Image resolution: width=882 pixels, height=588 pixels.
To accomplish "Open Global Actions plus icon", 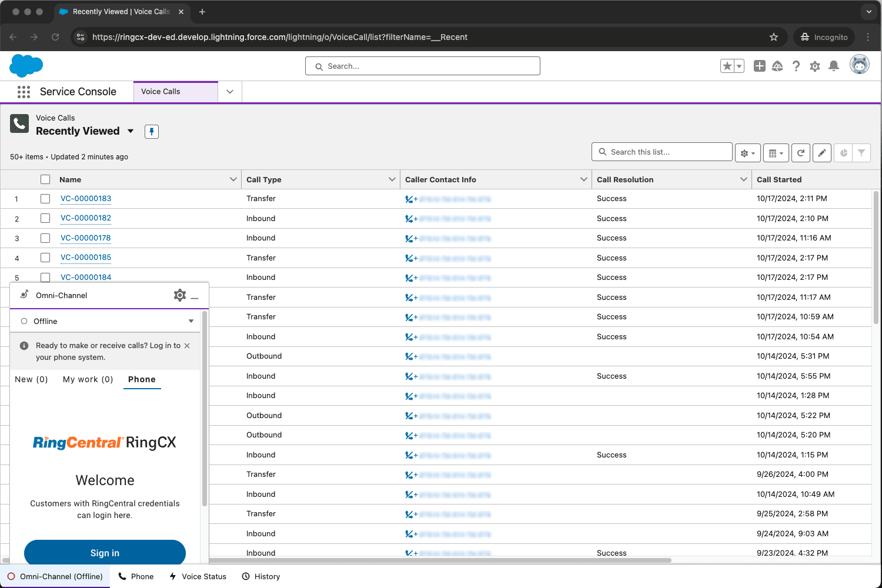I will (760, 66).
